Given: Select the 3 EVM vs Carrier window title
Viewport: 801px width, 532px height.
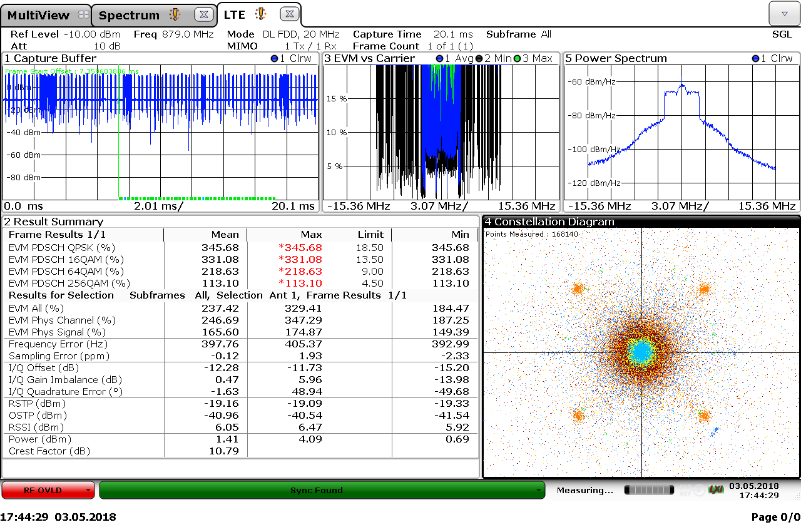Looking at the screenshot, I should [369, 58].
